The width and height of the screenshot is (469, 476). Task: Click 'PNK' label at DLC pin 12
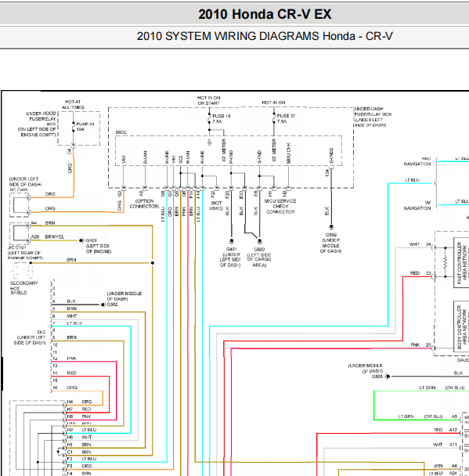point(71,359)
